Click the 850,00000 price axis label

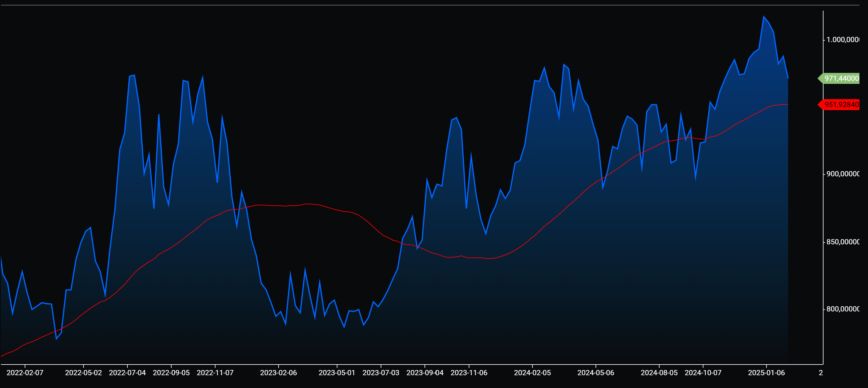pyautogui.click(x=843, y=242)
